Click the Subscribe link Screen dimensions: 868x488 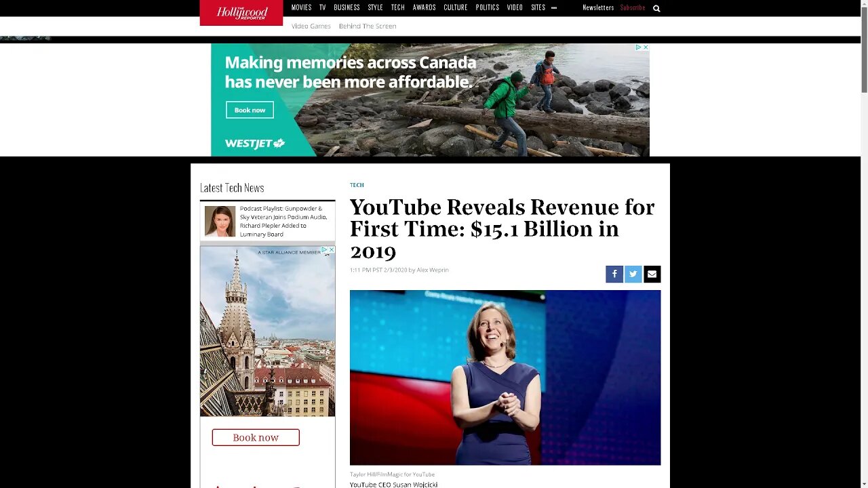click(633, 7)
